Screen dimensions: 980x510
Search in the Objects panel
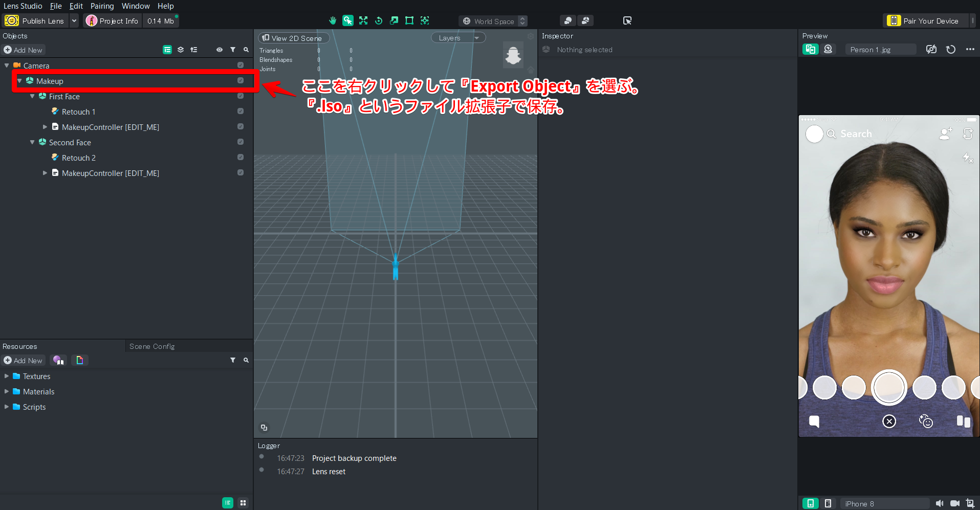(x=246, y=50)
